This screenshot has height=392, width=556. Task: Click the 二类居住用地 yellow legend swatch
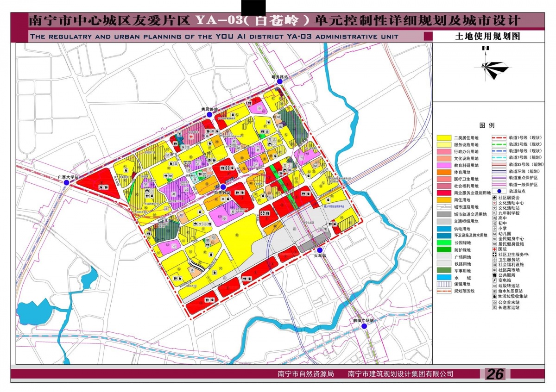click(444, 138)
